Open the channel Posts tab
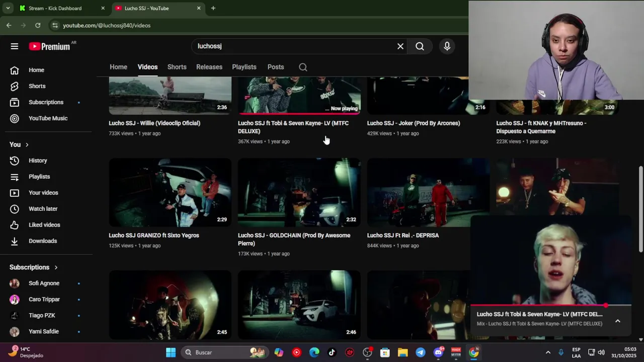The width and height of the screenshot is (644, 362). pos(276,67)
